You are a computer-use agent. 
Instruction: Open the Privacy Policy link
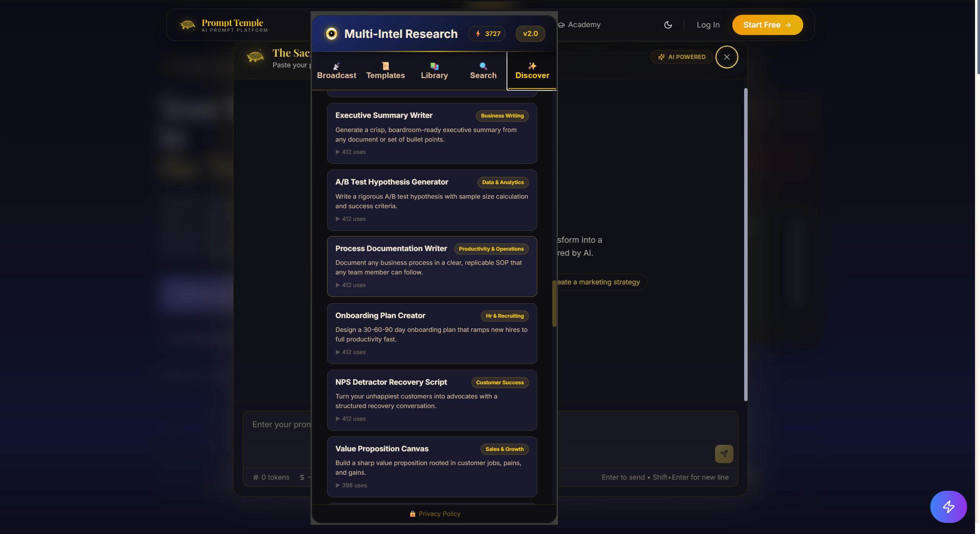click(435, 514)
